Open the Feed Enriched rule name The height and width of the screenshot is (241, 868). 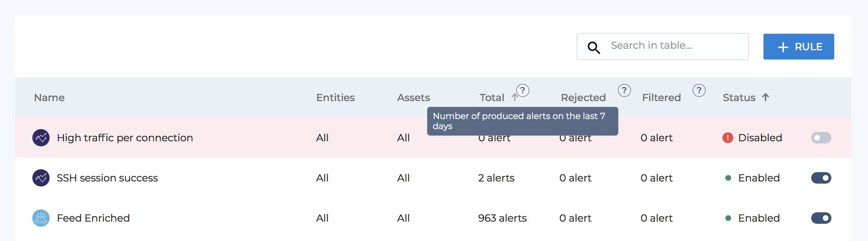93,218
